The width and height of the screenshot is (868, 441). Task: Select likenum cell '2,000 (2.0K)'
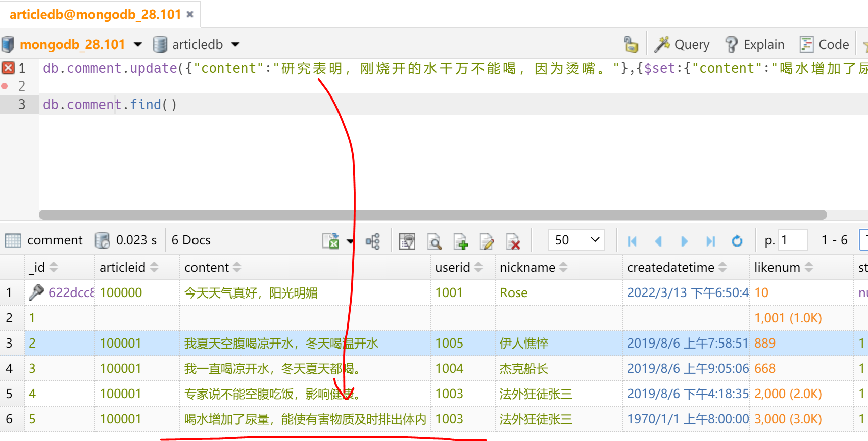tap(801, 394)
